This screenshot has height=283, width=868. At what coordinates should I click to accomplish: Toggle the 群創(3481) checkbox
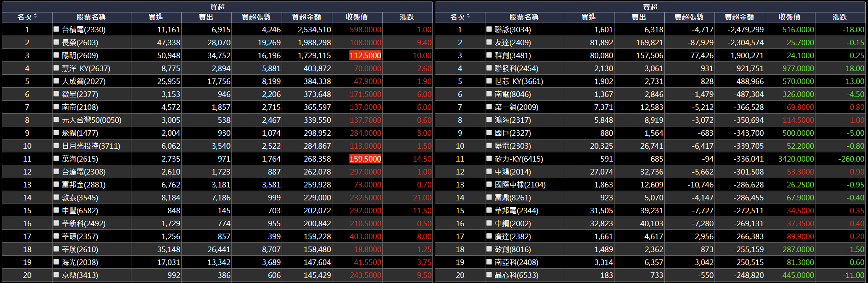click(489, 55)
